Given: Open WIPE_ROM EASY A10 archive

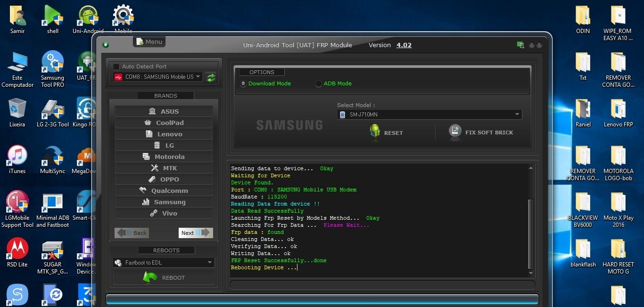Looking at the screenshot, I should [x=618, y=23].
